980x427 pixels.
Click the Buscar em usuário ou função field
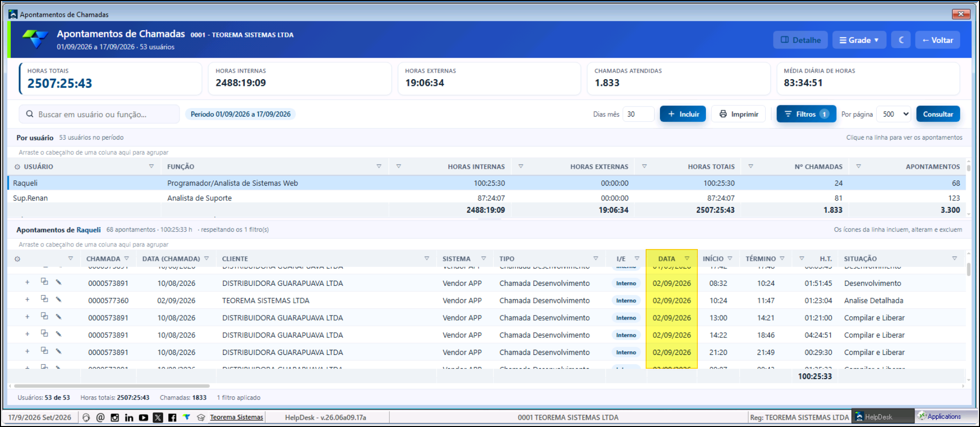click(99, 114)
